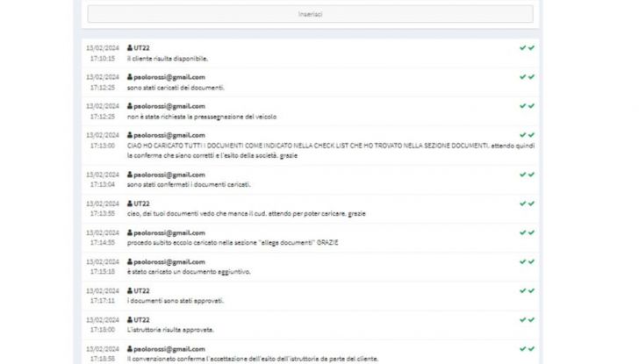This screenshot has height=364, width=639.
Task: Click double checkmark on 17:18:58 message
Action: click(x=527, y=348)
